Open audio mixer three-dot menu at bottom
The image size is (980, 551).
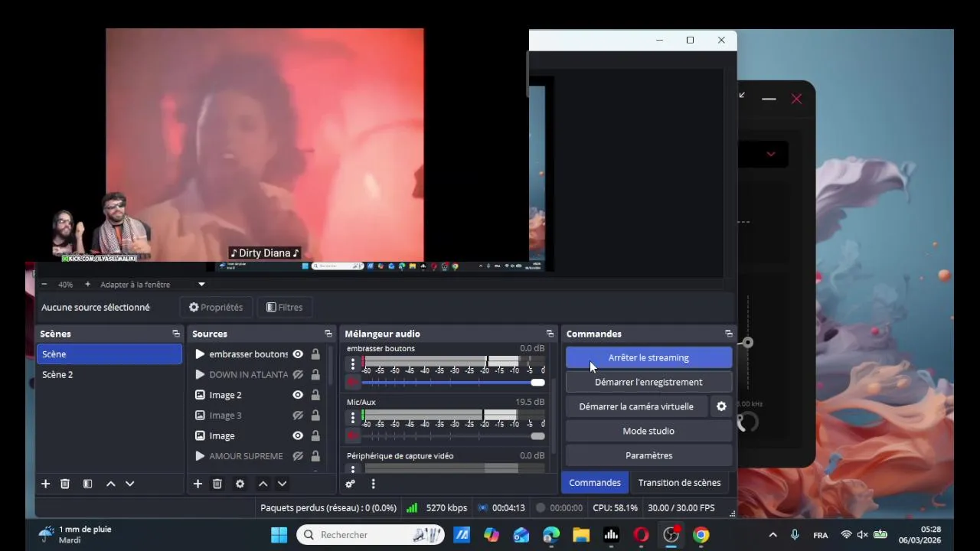click(373, 484)
